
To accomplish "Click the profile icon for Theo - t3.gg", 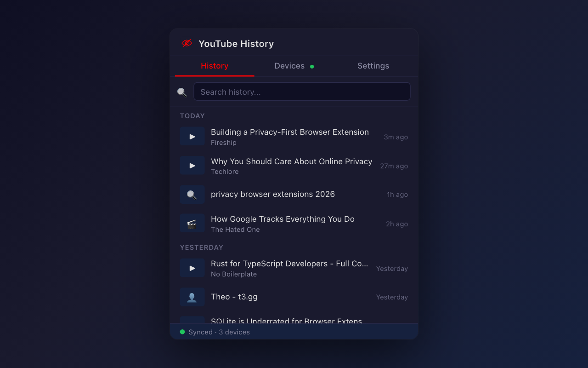I will tap(192, 297).
